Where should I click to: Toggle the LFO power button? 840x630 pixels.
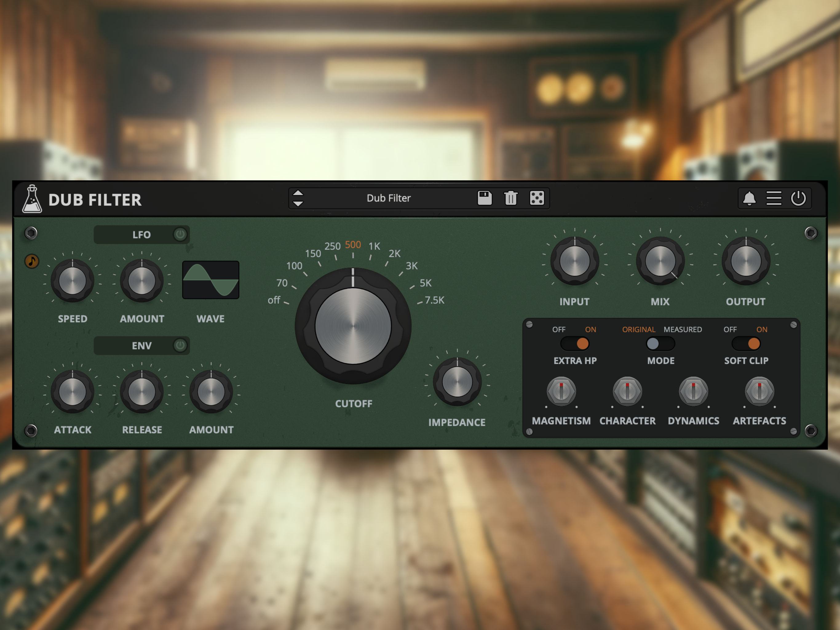(180, 234)
